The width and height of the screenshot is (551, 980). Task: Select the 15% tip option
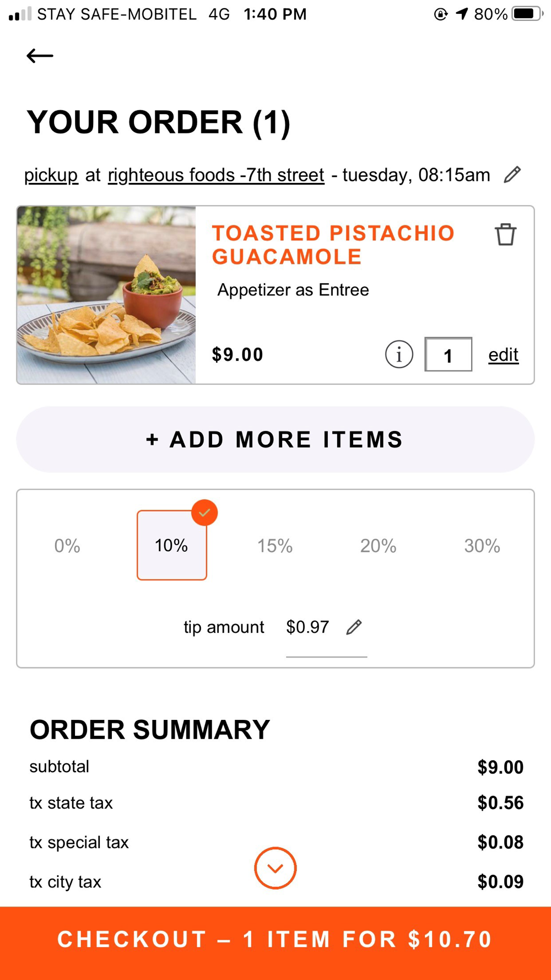pos(275,546)
